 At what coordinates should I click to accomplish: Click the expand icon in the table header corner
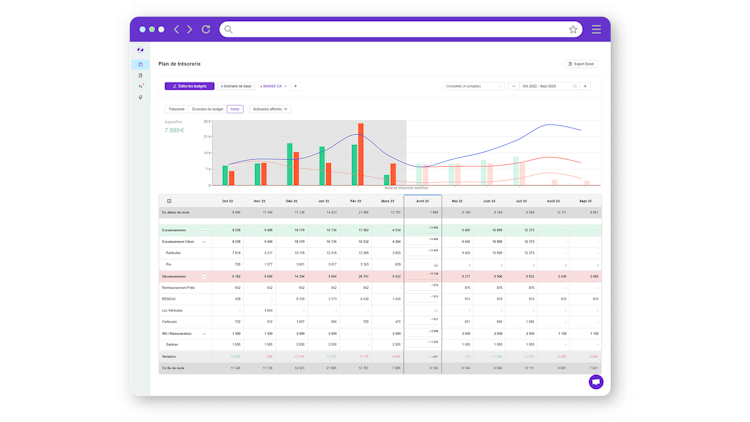coord(169,201)
